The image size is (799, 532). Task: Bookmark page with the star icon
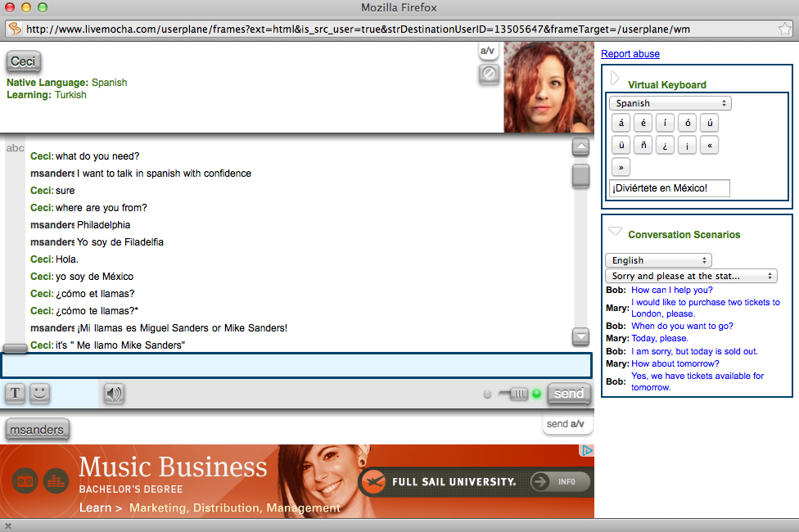pyautogui.click(x=785, y=29)
